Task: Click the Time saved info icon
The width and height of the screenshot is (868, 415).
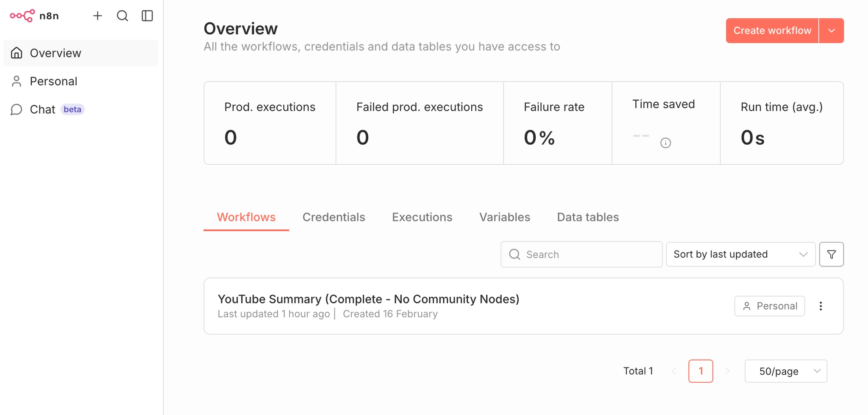Action: tap(665, 143)
